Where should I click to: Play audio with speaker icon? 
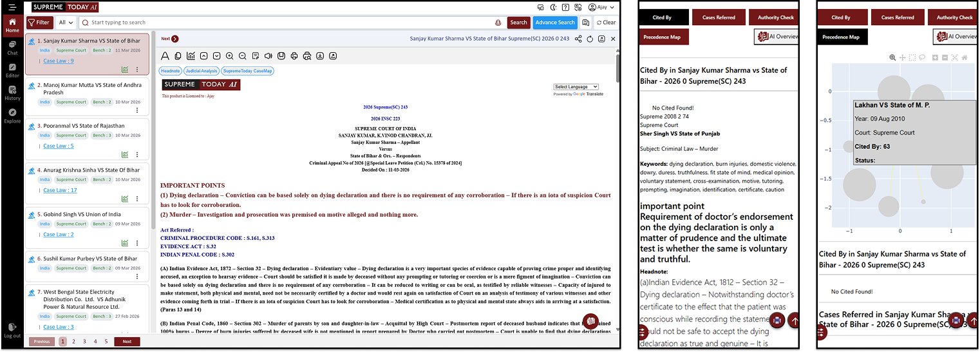pos(269,56)
